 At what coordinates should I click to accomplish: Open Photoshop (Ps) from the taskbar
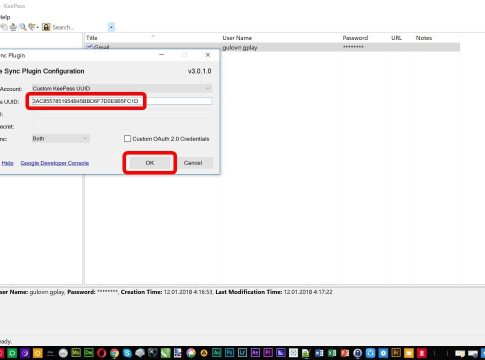[x=229, y=353]
